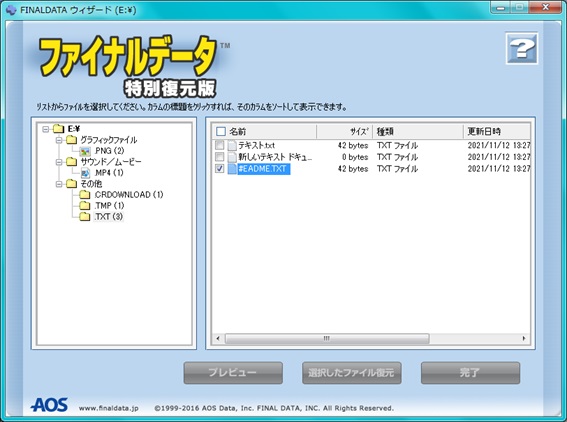Select the .CRDOWNLOAD (1) tree item
The width and height of the screenshot is (567, 422).
click(128, 195)
